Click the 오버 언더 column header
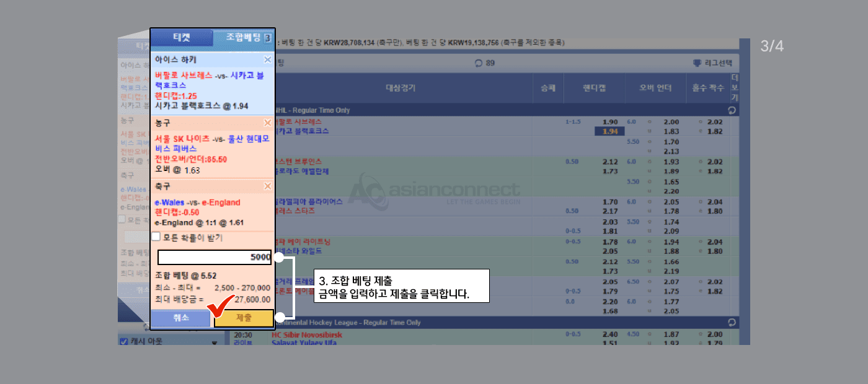Viewport: 868px width, 384px height. (x=655, y=88)
